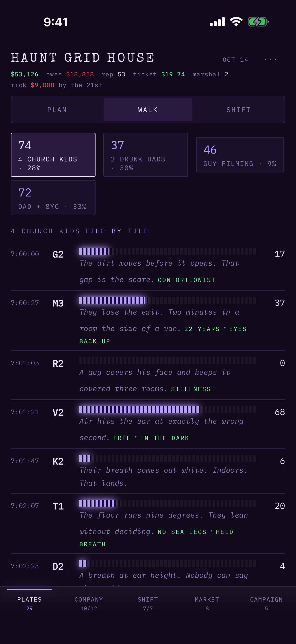
Task: Expand the R2 tile entry
Action: (148, 375)
